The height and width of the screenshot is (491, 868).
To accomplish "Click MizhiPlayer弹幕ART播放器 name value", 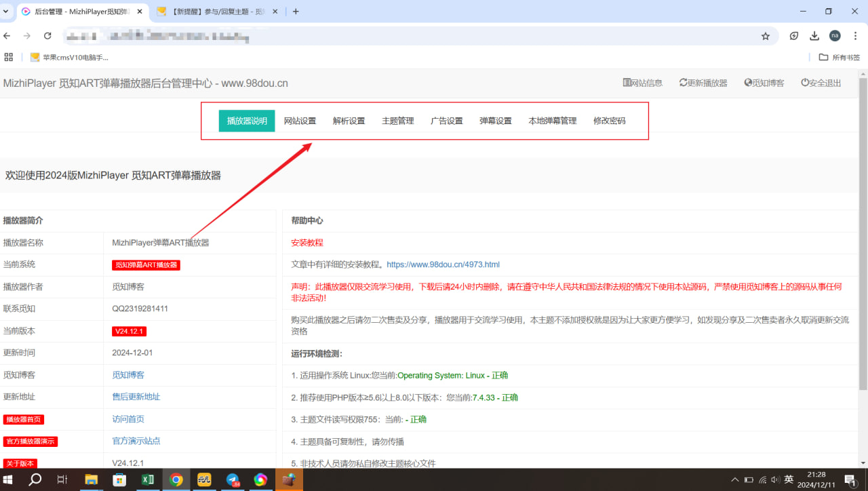I will coord(160,243).
